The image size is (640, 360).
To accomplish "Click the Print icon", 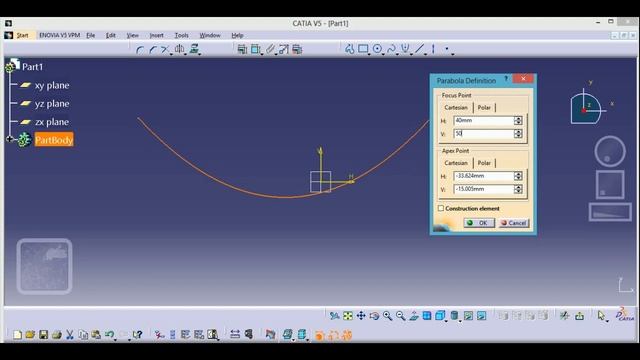I will [x=57, y=335].
